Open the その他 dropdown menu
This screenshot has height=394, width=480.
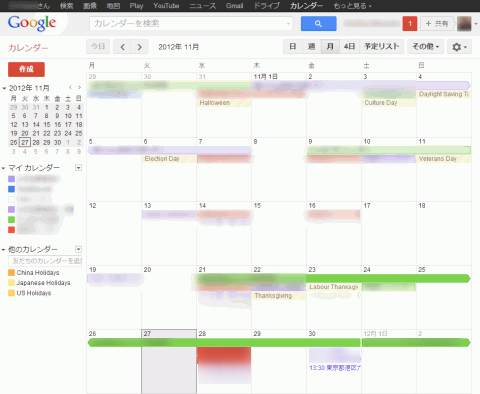click(x=425, y=47)
